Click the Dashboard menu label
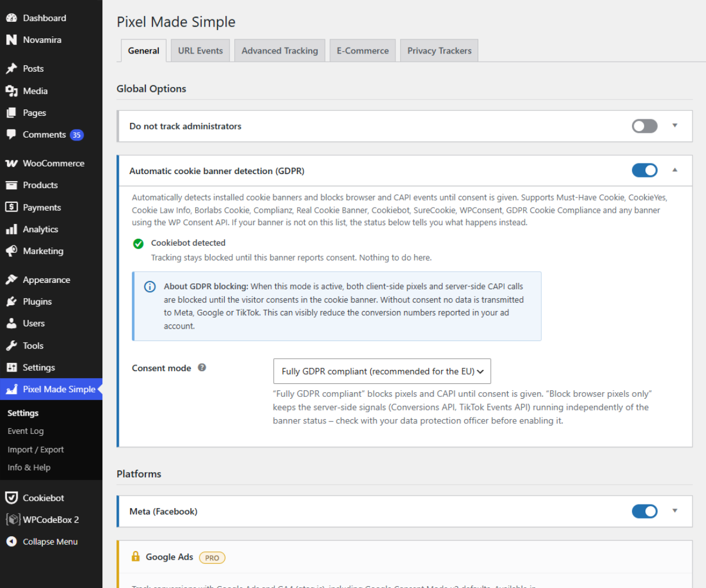The image size is (706, 588). pos(45,18)
